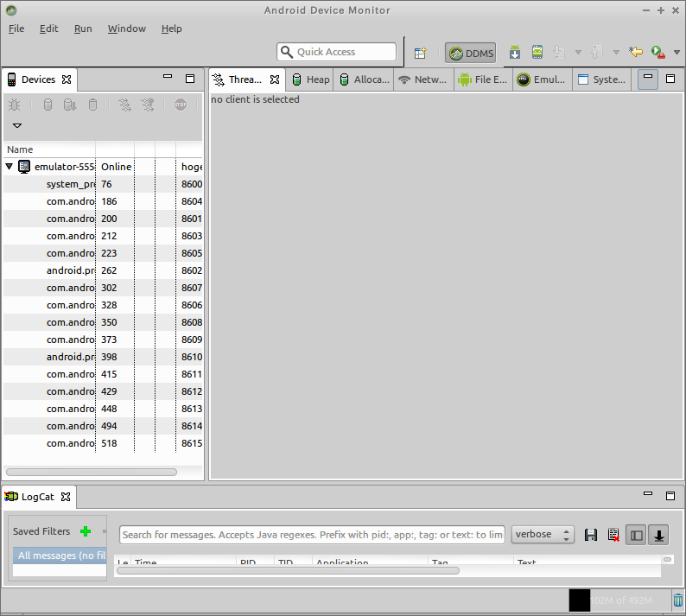Viewport: 686px width, 616px height.
Task: Click the LogCat save log icon
Action: click(x=591, y=535)
